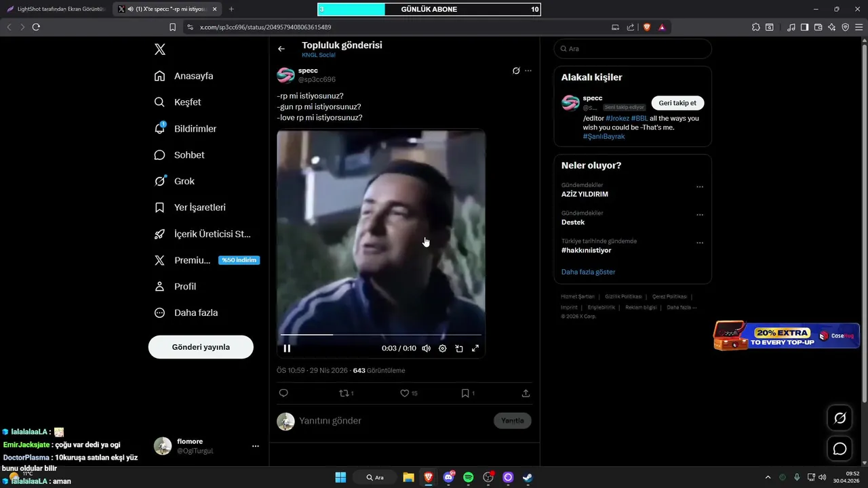Open Bildirimler notifications
Screen dimensions: 868x488
185,129
